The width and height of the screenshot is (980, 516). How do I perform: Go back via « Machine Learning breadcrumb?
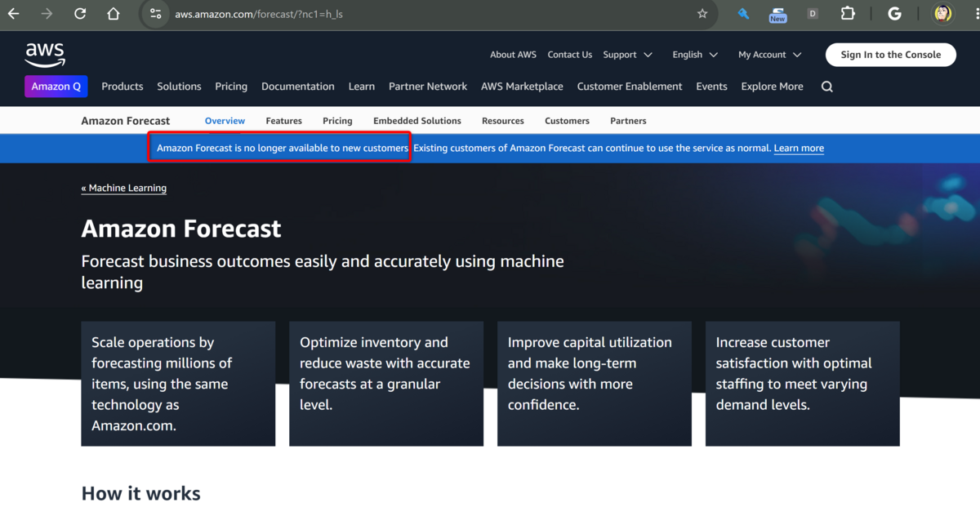click(x=123, y=188)
